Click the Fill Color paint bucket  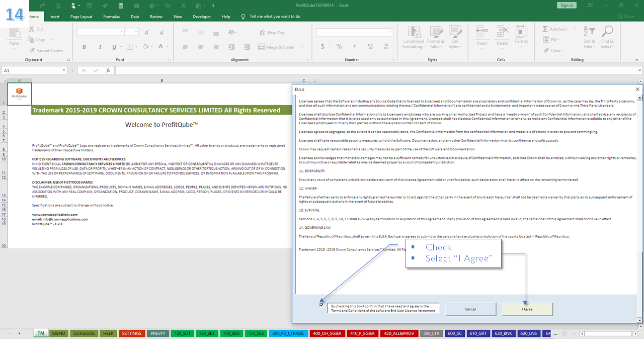coord(145,47)
